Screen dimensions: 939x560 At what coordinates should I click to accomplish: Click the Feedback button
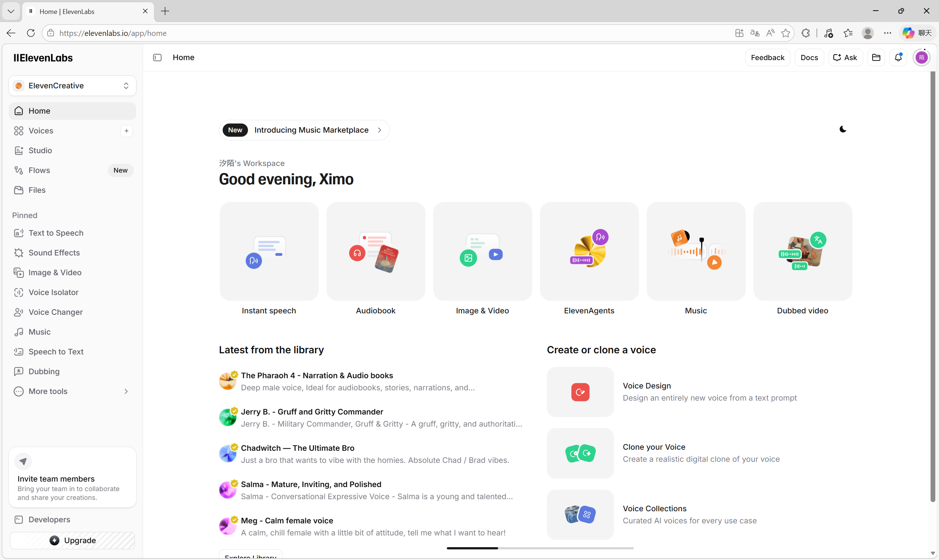click(768, 58)
